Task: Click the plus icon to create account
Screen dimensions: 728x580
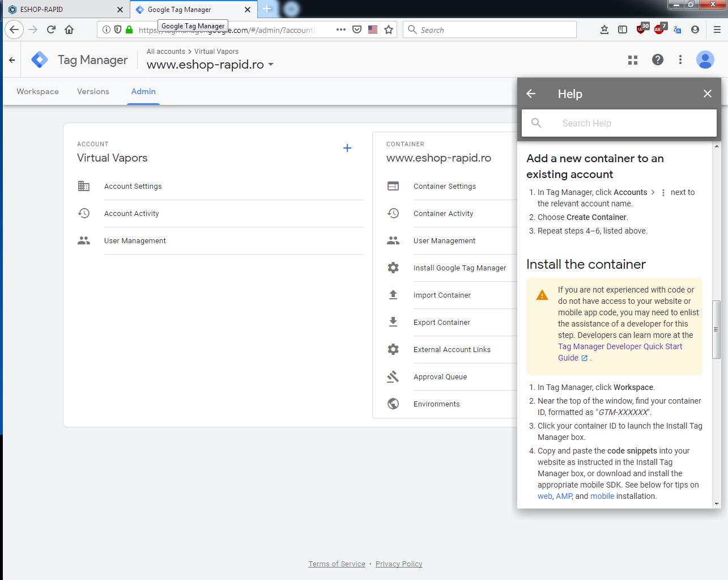Action: [x=347, y=148]
